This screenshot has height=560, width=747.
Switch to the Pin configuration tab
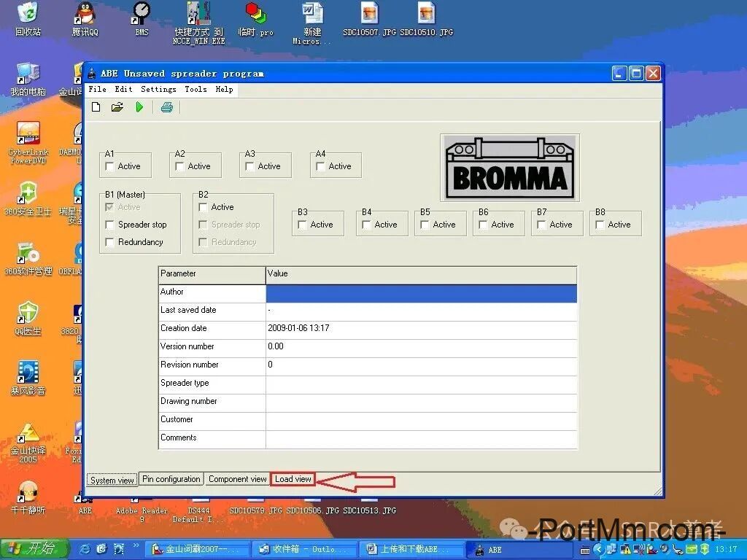click(171, 479)
